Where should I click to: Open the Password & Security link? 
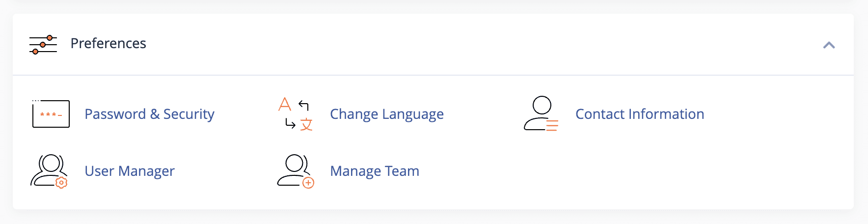pos(150,114)
